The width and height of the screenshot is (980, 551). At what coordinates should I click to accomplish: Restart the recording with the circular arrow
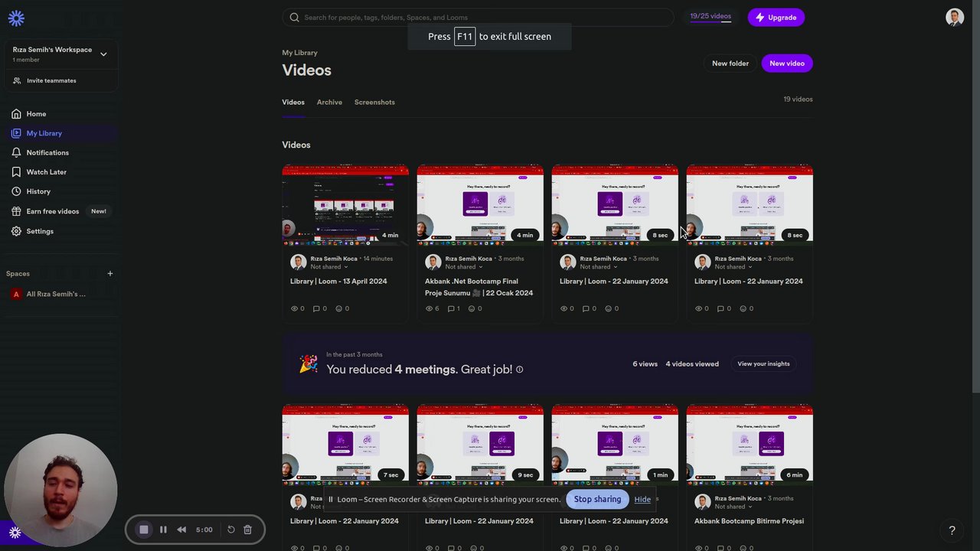tap(230, 530)
